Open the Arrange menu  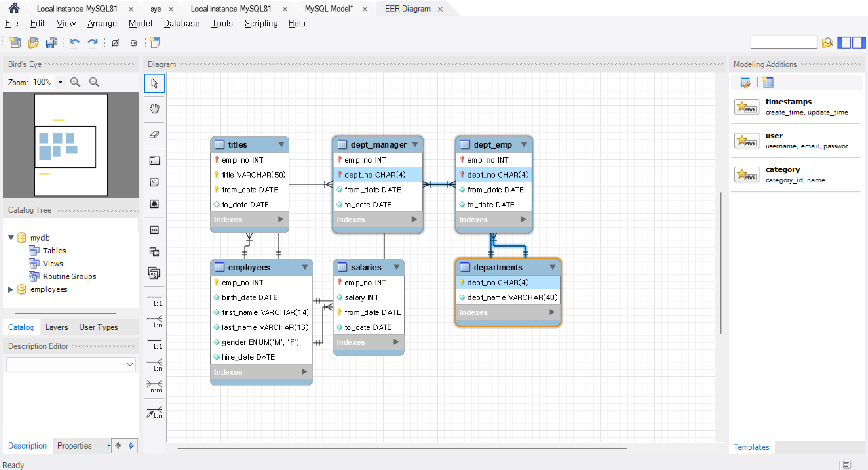(x=102, y=23)
